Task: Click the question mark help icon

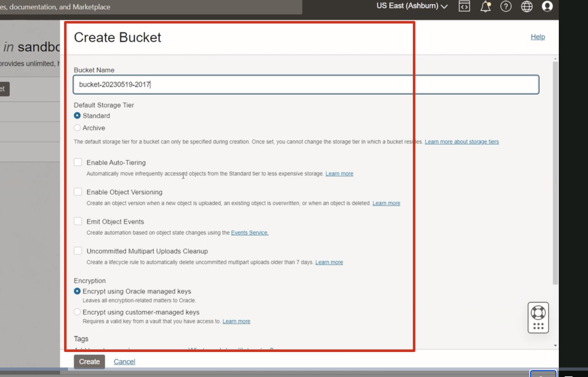Action: pos(506,6)
